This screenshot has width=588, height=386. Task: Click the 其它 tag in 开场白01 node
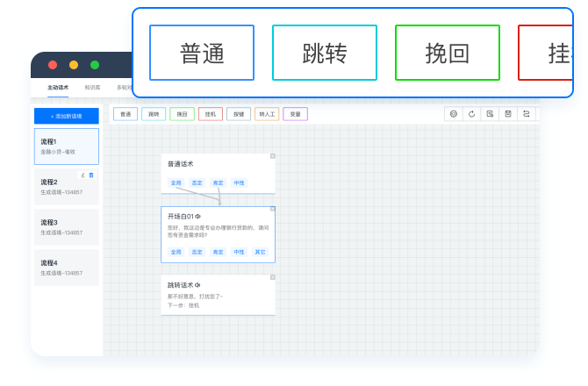[x=259, y=252]
